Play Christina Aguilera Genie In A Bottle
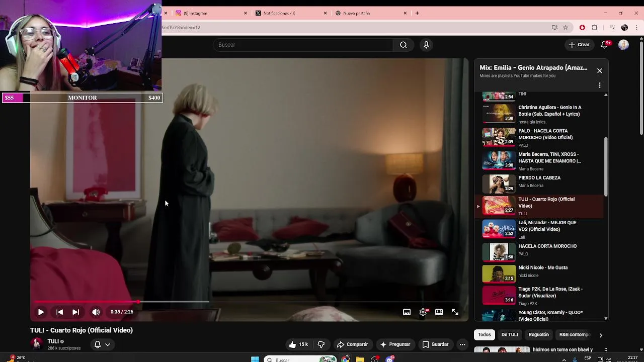This screenshot has height=362, width=644. [538, 114]
